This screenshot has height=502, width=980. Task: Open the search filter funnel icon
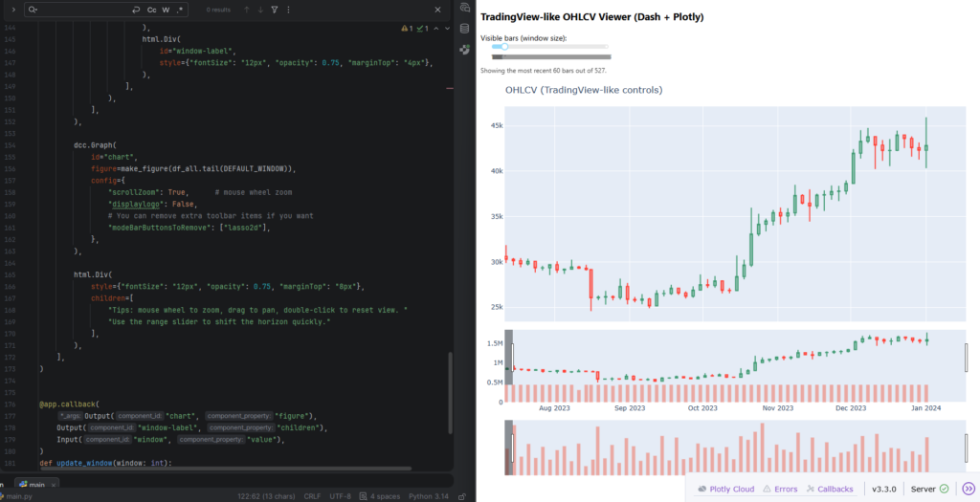(276, 10)
